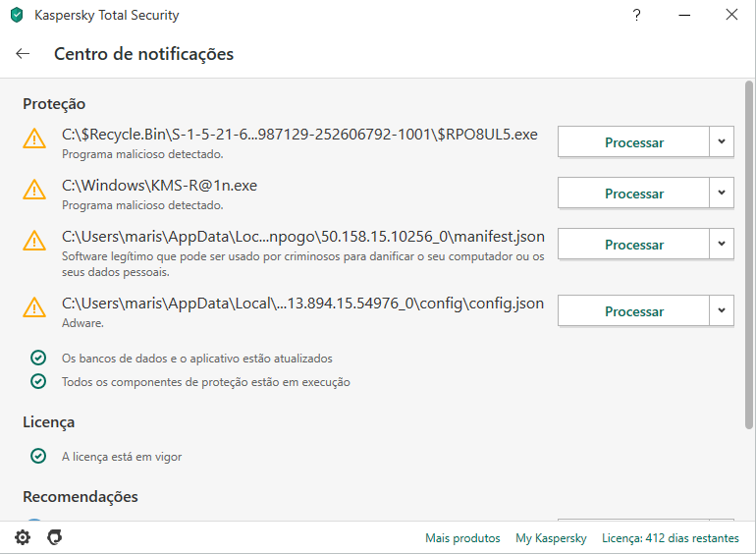Viewport: 756px width, 554px height.
Task: Expand dropdown next to Processar for config.json
Action: (722, 311)
